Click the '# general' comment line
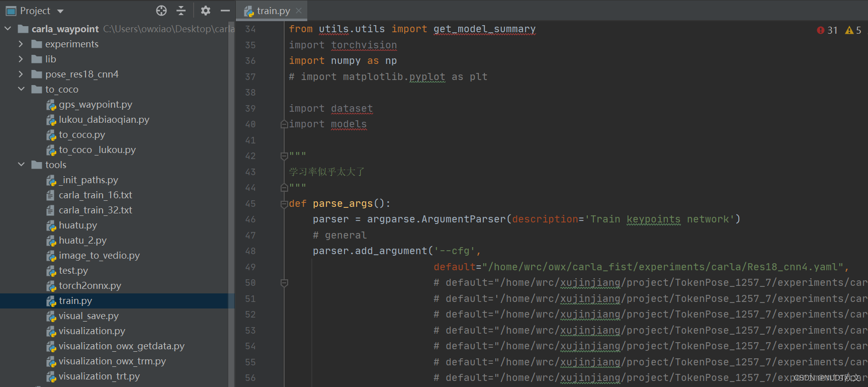The width and height of the screenshot is (868, 387). [340, 236]
